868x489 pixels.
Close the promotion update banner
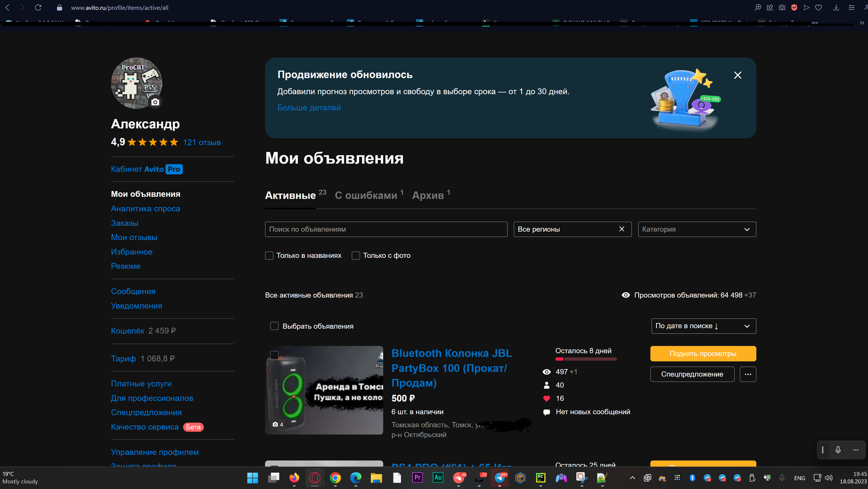point(737,75)
